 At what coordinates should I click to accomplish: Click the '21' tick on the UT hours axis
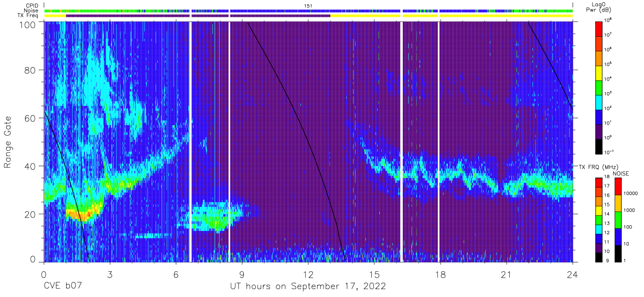coord(506,273)
